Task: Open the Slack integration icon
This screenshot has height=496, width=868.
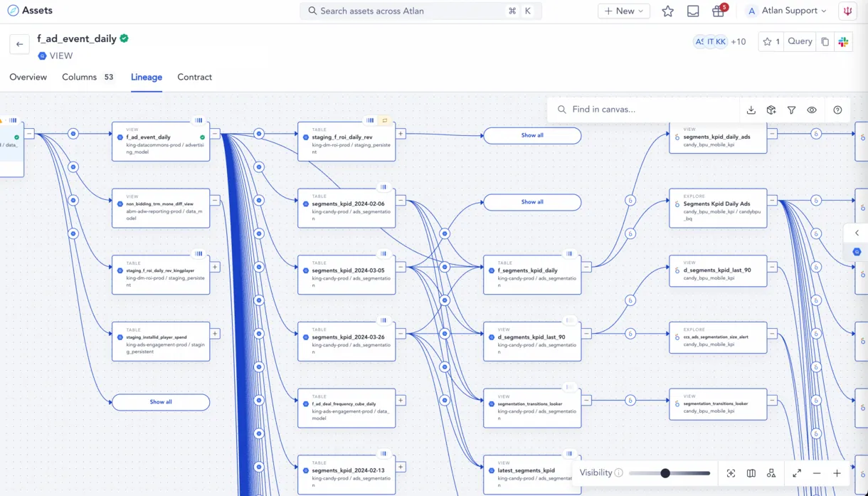Action: [x=843, y=42]
